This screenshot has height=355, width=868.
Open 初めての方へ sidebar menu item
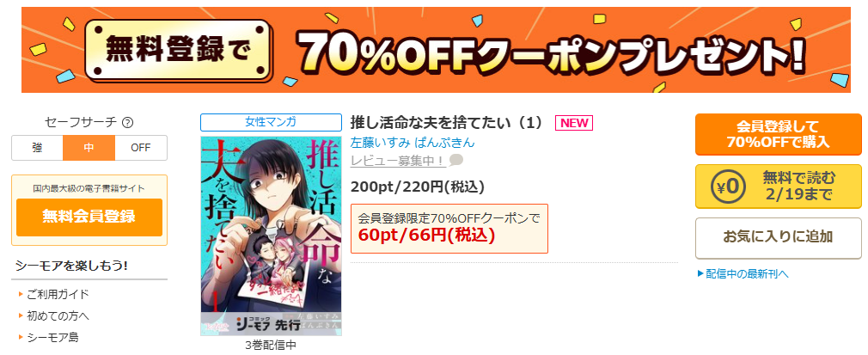point(58,315)
